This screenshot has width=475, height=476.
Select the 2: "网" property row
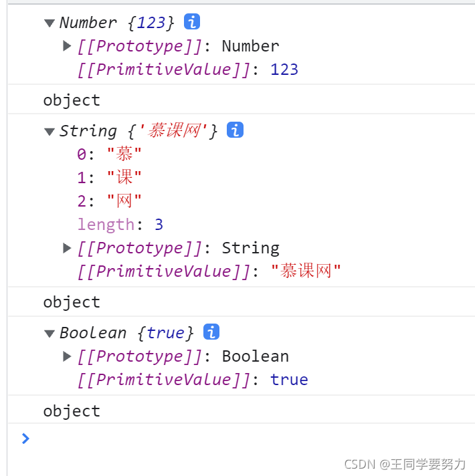109,201
